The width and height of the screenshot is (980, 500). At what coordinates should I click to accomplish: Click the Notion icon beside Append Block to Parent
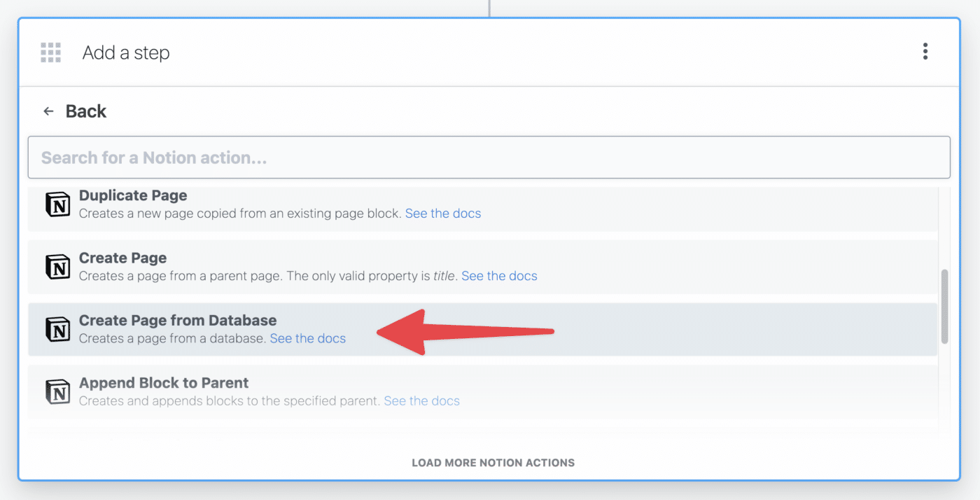(58, 391)
